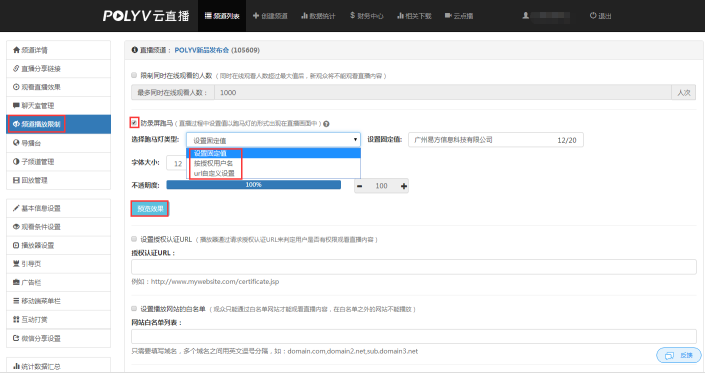Open 频道详情 home icon in sidebar
Screen dimensions: 705x373
click(17, 50)
